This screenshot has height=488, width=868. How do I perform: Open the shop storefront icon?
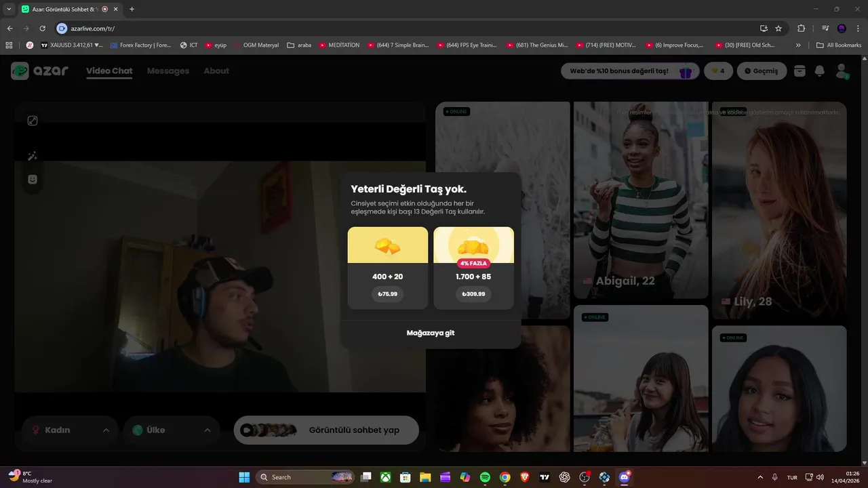tap(800, 70)
